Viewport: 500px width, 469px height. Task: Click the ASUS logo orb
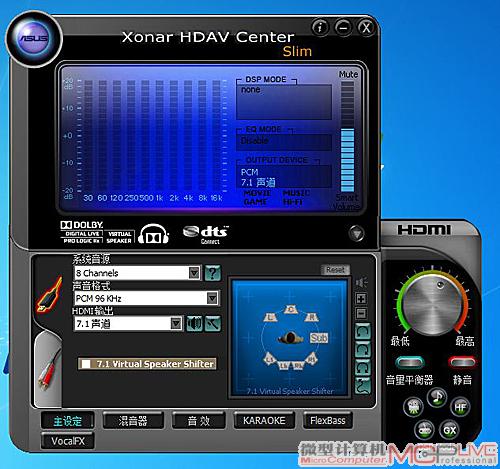click(34, 38)
